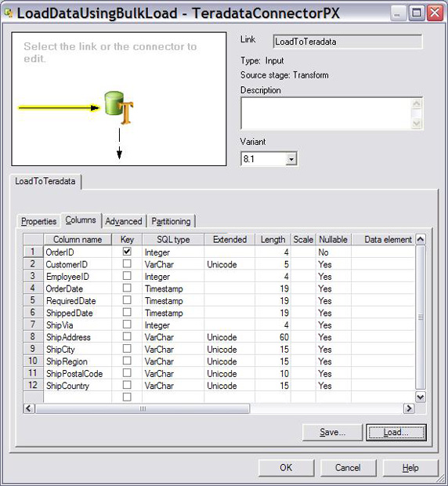Click the horizontal scrollbar thumb

tap(143, 408)
